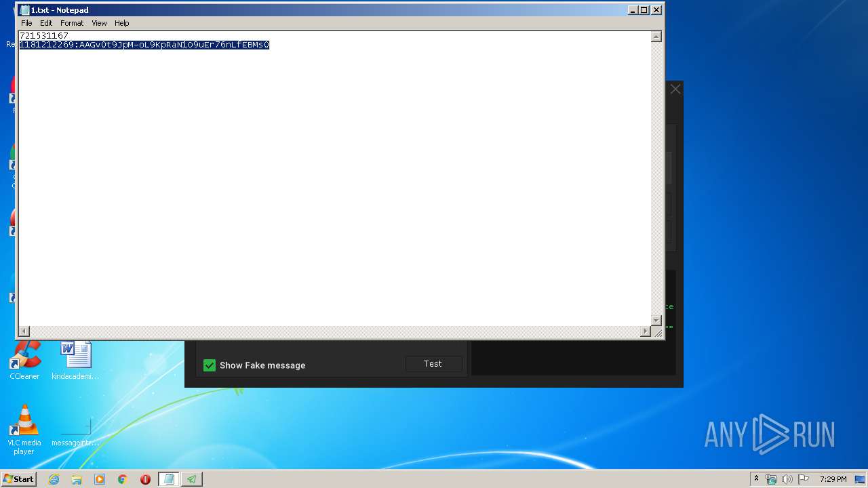
Task: Click the highlighted token line starting 1181212269
Action: (x=144, y=45)
